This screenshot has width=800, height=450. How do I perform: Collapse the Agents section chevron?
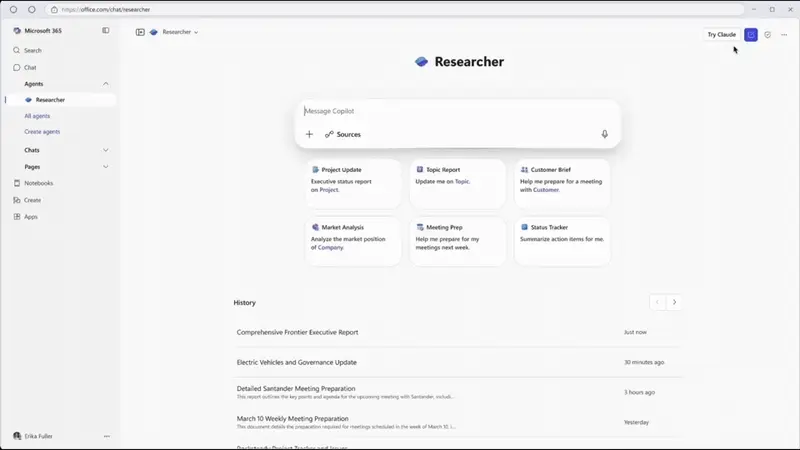coord(106,84)
